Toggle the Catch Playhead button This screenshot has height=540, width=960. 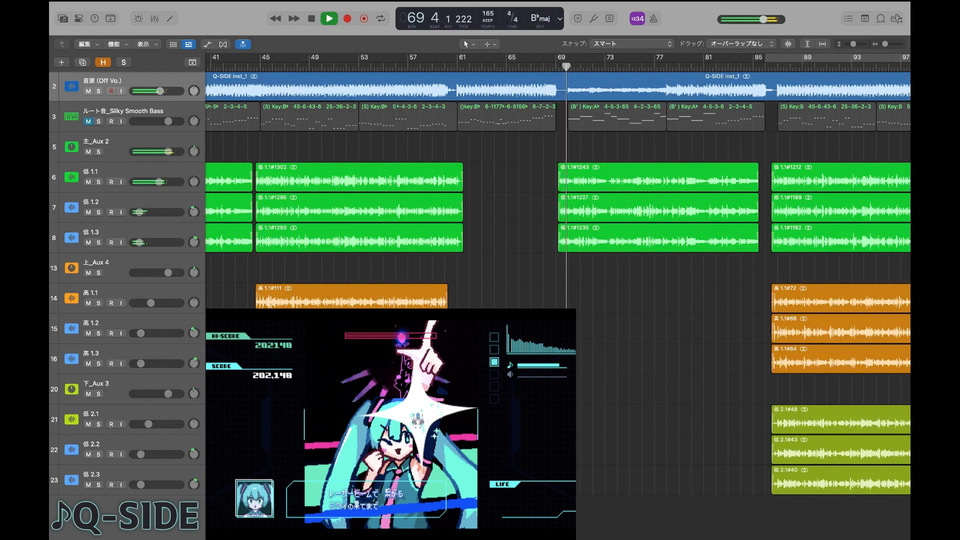pyautogui.click(x=243, y=44)
